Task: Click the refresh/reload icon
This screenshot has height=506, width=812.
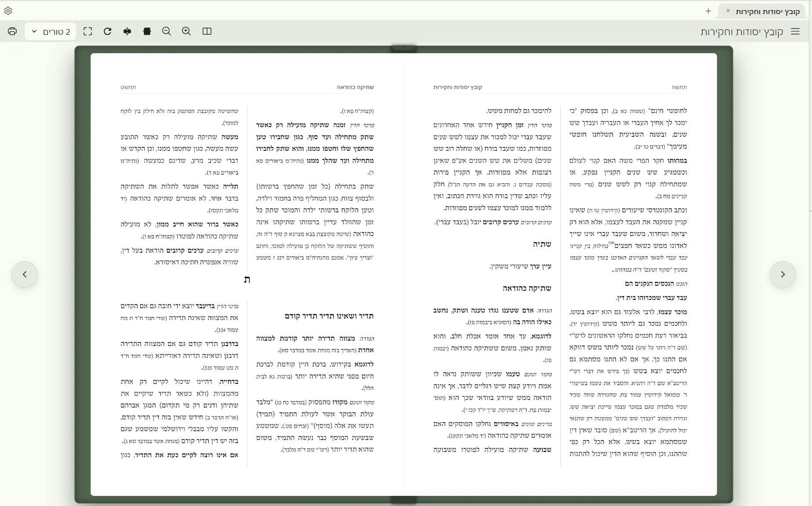Action: (x=108, y=31)
